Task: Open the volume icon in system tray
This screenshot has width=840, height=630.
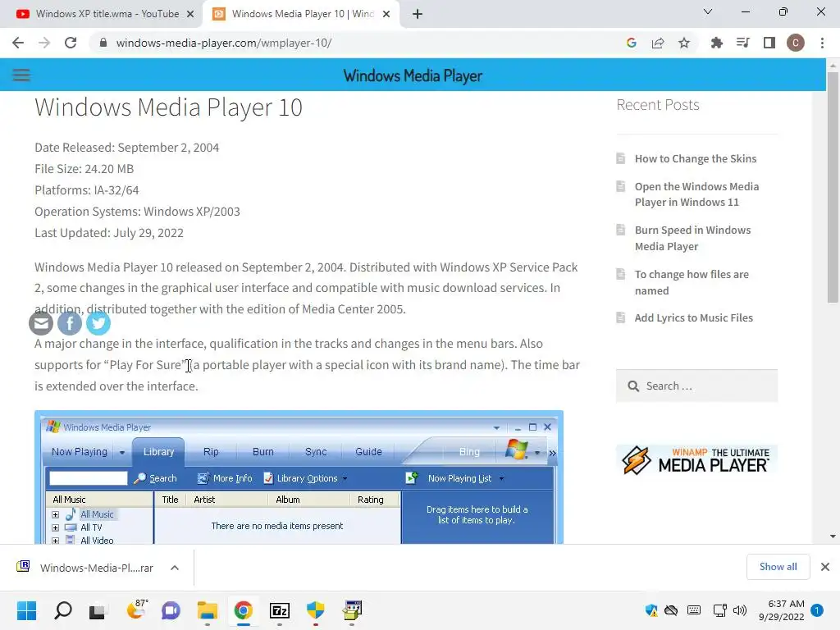Action: point(740,610)
